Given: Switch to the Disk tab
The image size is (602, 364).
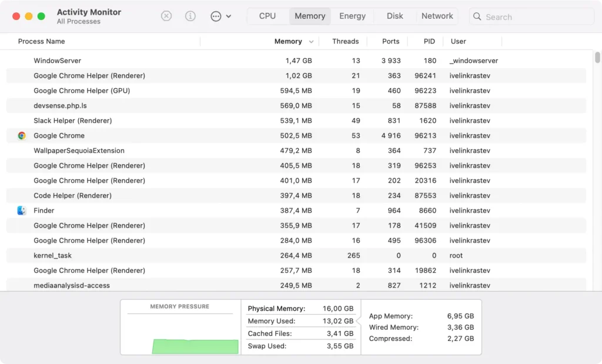Looking at the screenshot, I should pyautogui.click(x=394, y=16).
